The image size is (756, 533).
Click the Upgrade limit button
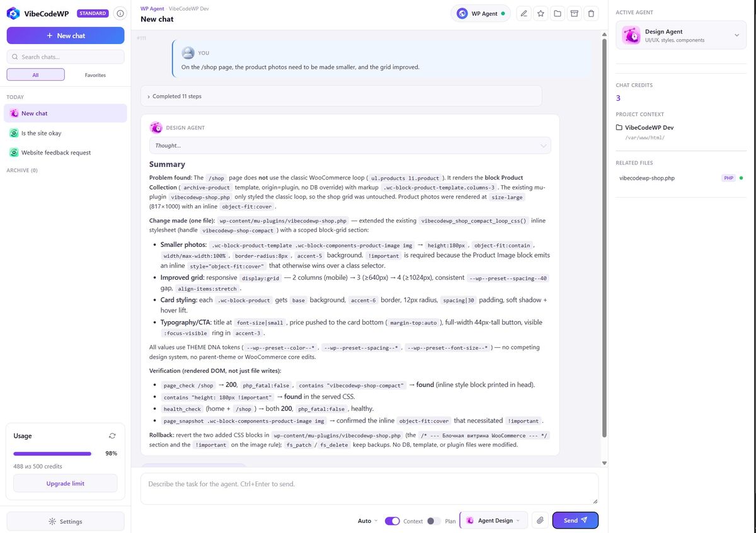click(x=65, y=483)
